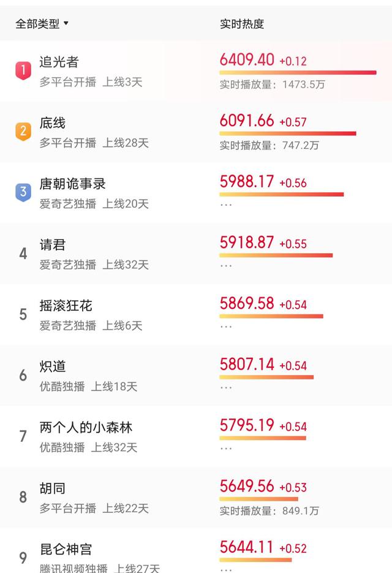The height and width of the screenshot is (573, 392).
Task: Expand the ellipsis under 5918.87
Action: click(x=226, y=266)
